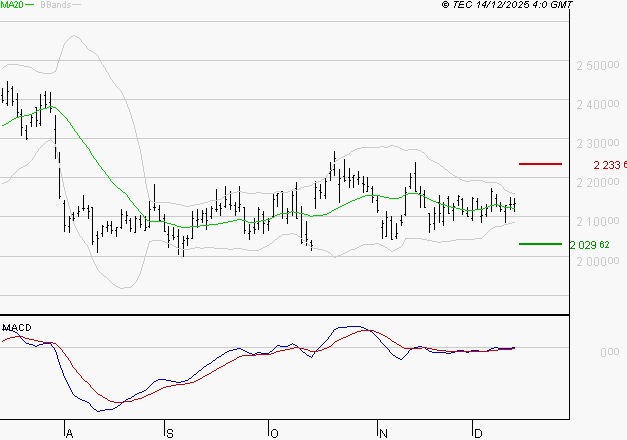Click the BBands legend label
This screenshot has height=440, width=627.
point(56,5)
